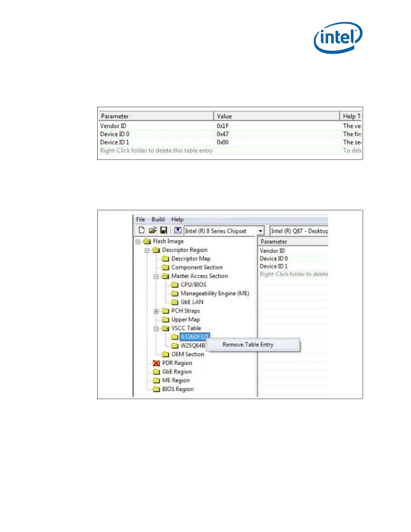Click the GbE LAN folder icon
The width and height of the screenshot is (411, 532).
pos(175,302)
